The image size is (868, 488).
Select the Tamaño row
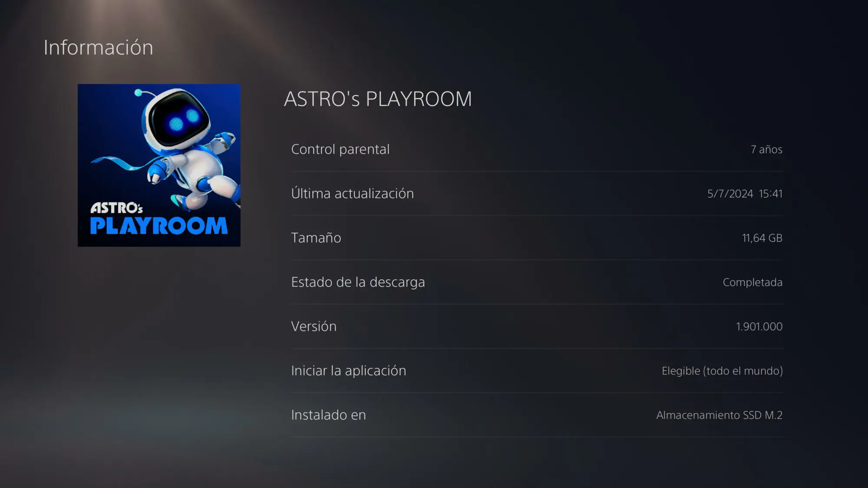(537, 238)
